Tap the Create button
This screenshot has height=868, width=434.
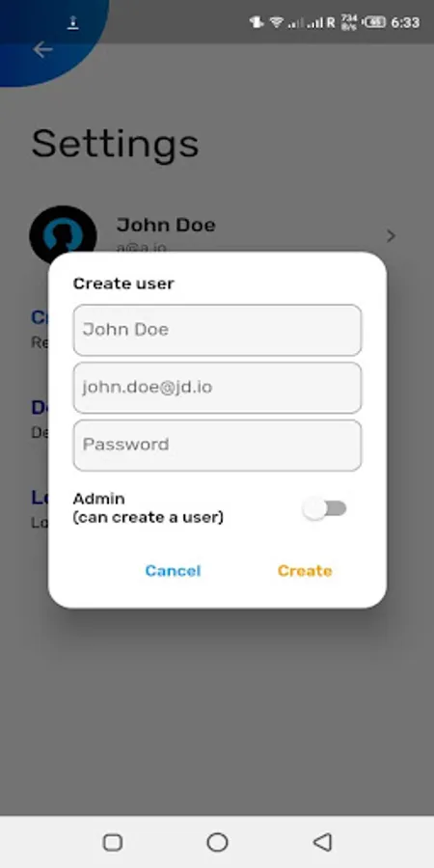(x=305, y=571)
